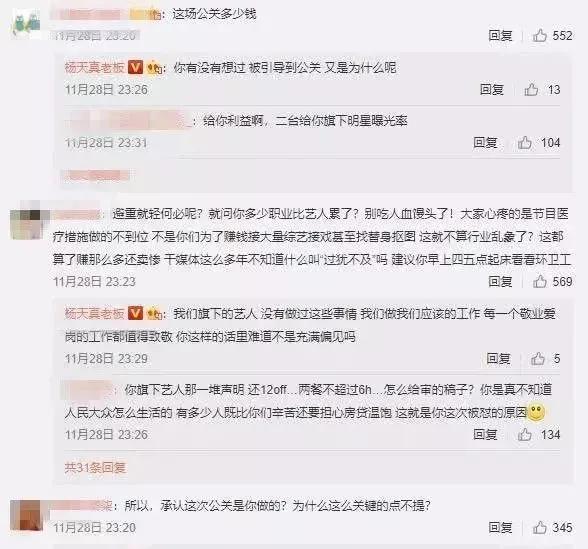This screenshot has width=588, height=549.
Task: Open avatar of the first commenter
Action: (26, 23)
